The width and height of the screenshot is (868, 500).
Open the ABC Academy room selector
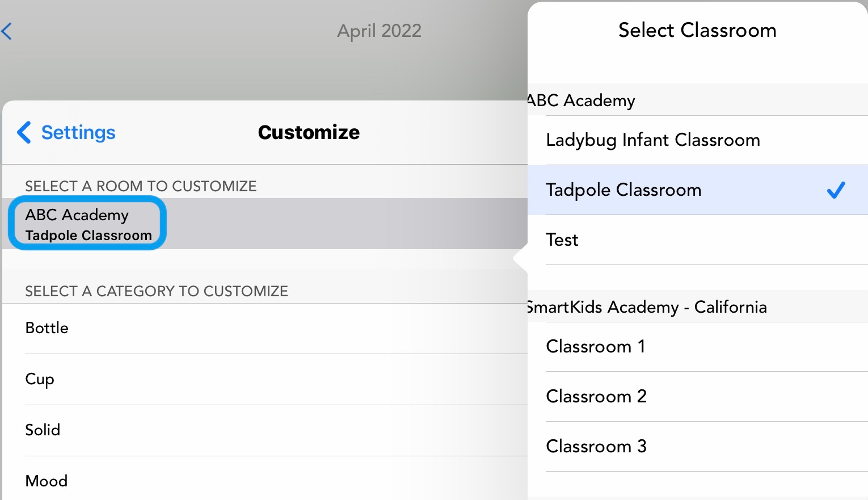88,224
